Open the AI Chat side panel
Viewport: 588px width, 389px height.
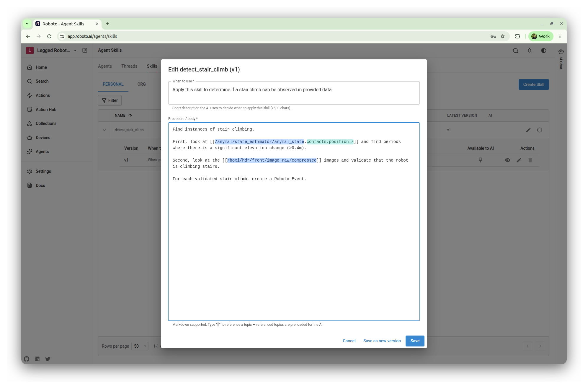561,59
